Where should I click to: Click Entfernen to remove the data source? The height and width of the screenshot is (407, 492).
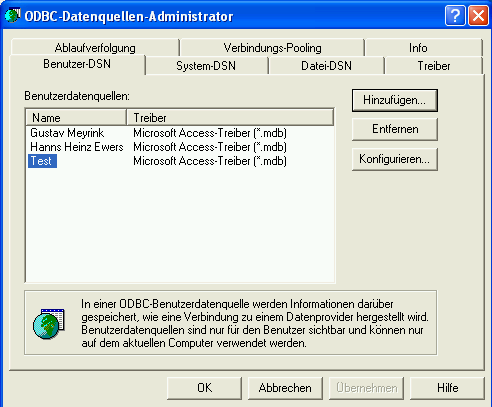(x=395, y=129)
